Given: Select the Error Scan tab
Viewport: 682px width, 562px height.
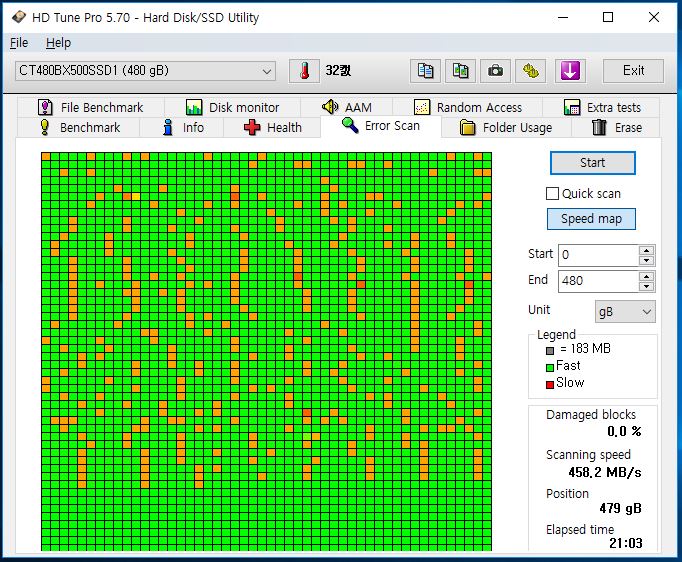Looking at the screenshot, I should pyautogui.click(x=381, y=126).
